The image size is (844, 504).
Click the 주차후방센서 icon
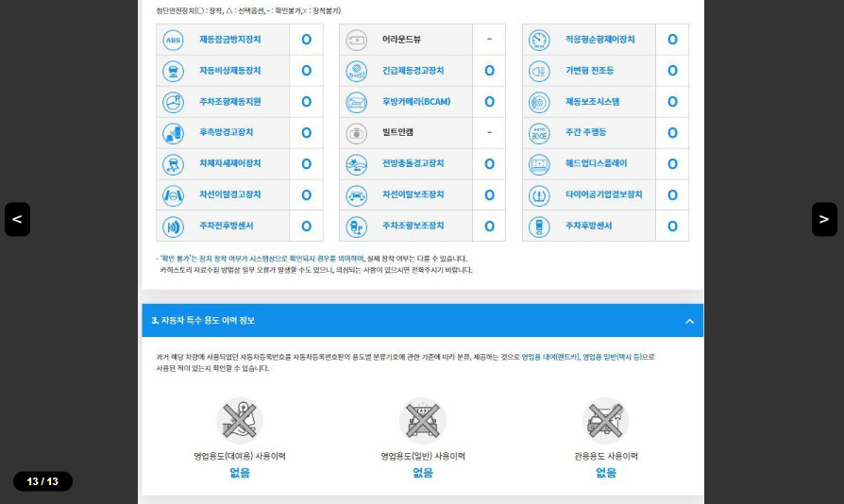tap(539, 227)
